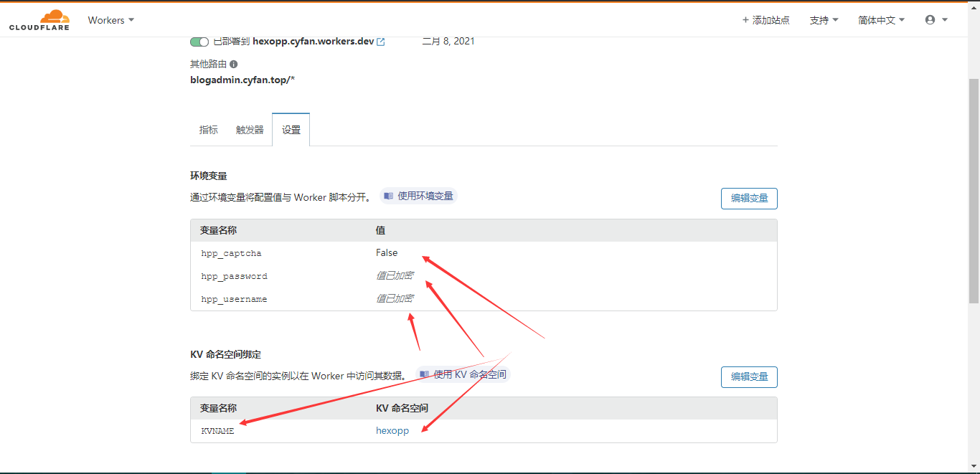Click the KV 命名空间 column header
Viewport: 980px width, 474px height.
(x=402, y=408)
